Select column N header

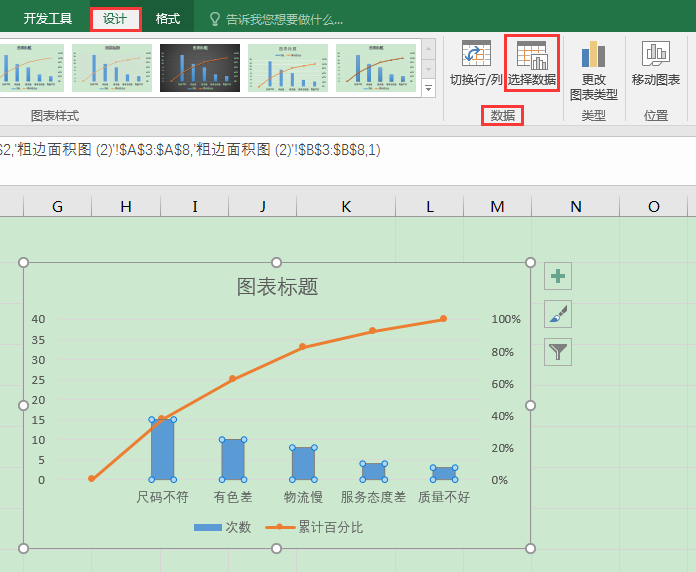[576, 206]
